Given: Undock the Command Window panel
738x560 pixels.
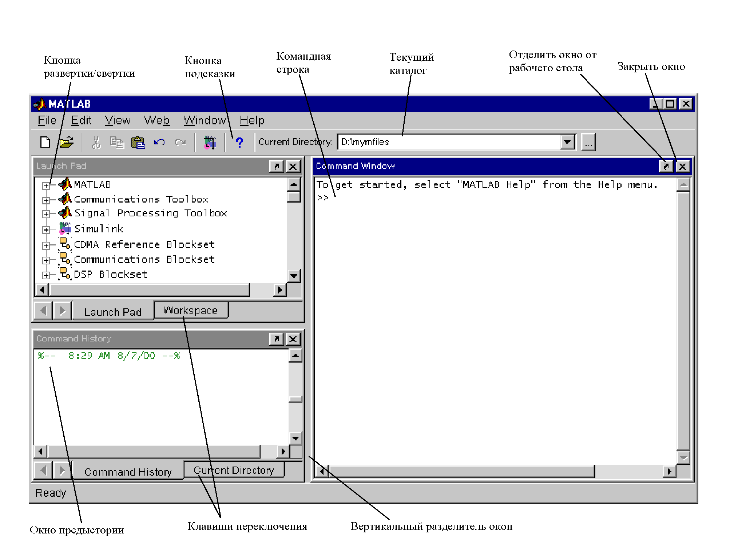Looking at the screenshot, I should (666, 167).
